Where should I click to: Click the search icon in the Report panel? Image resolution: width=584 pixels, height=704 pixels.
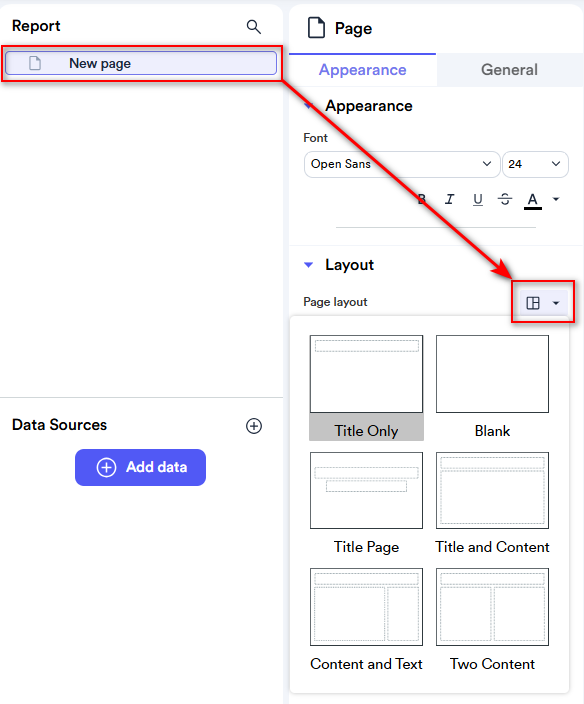tap(254, 27)
